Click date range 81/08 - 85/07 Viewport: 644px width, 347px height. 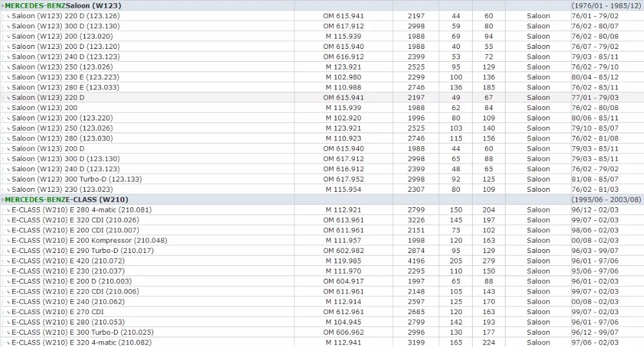coord(594,179)
